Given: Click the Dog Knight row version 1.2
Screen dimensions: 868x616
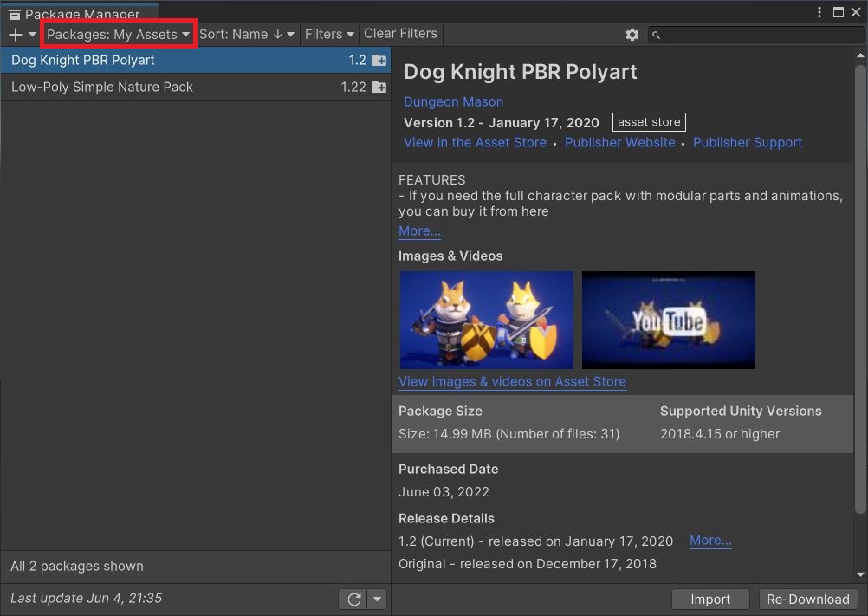Looking at the screenshot, I should pyautogui.click(x=358, y=61).
